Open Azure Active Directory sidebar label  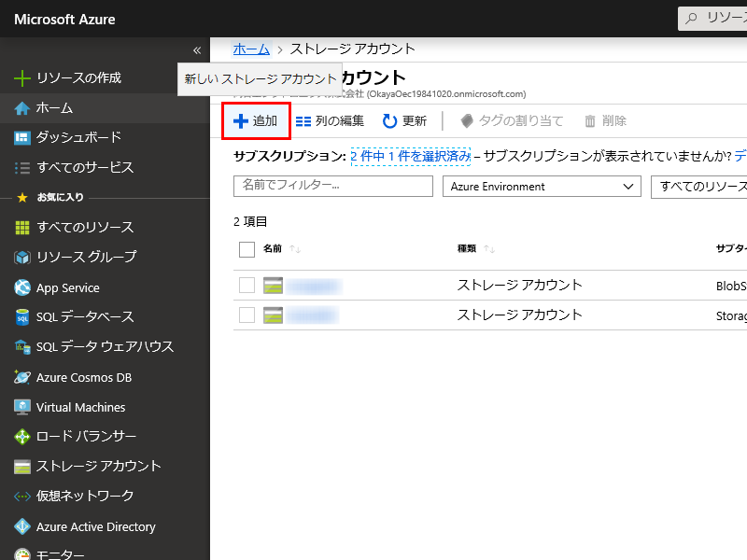[x=96, y=526]
